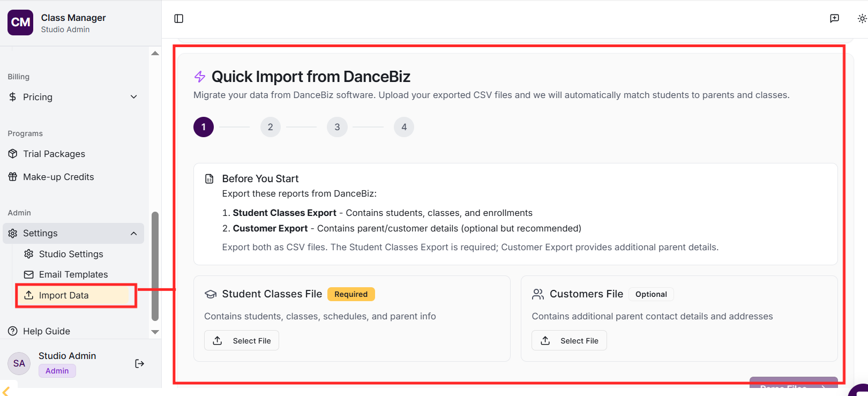Open the Import Data menu item
The width and height of the screenshot is (868, 396).
pos(64,295)
